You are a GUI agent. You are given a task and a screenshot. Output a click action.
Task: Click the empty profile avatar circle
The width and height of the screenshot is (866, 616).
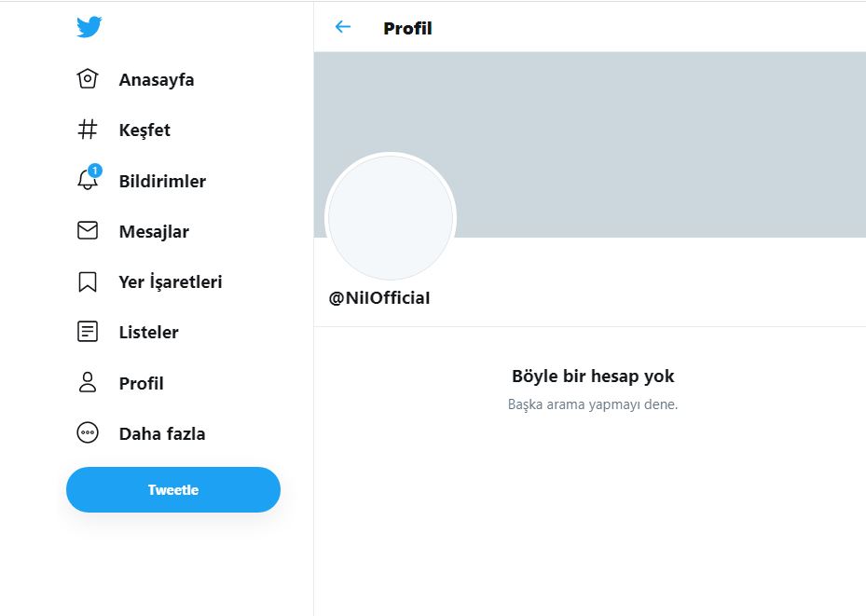tap(391, 218)
